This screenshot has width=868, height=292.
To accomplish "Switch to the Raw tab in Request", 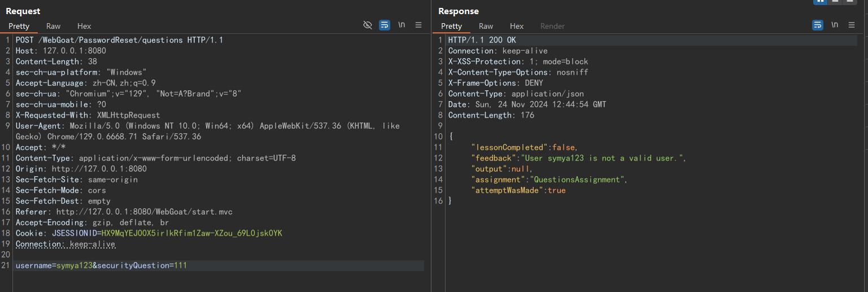I will pos(54,26).
